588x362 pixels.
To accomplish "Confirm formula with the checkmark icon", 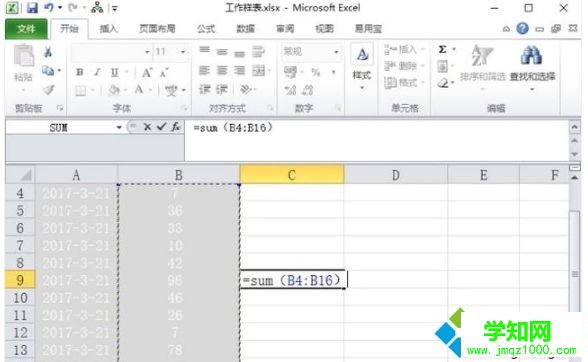I will click(x=161, y=127).
